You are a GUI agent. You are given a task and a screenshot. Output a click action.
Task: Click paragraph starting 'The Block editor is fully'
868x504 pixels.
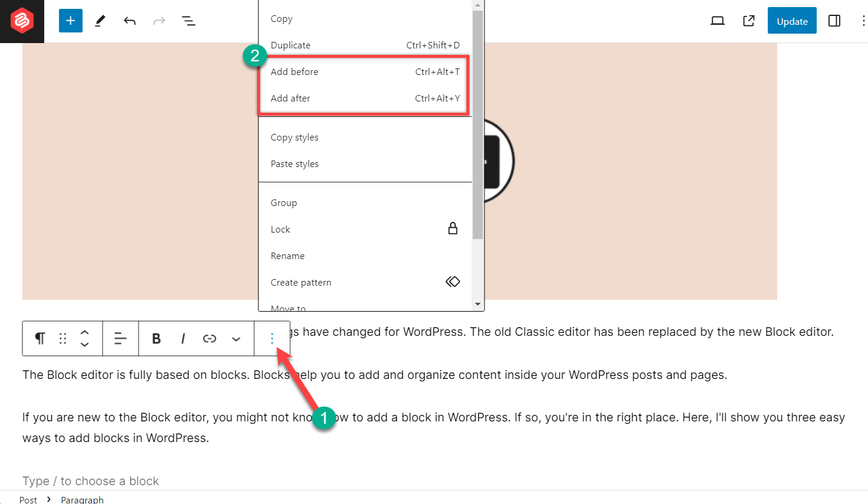374,375
